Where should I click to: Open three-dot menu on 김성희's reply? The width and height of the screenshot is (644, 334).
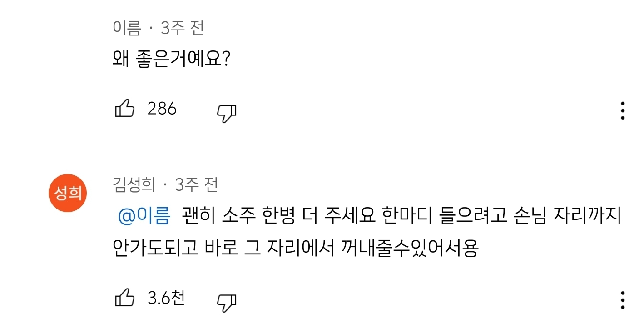tap(623, 300)
